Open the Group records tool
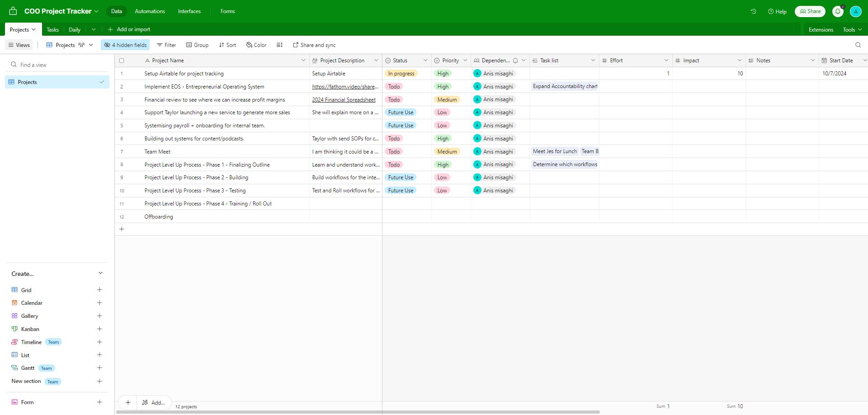 (x=197, y=45)
